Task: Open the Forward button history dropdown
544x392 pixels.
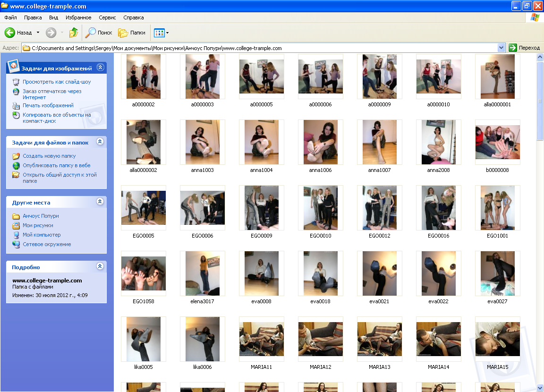Action: tap(62, 33)
